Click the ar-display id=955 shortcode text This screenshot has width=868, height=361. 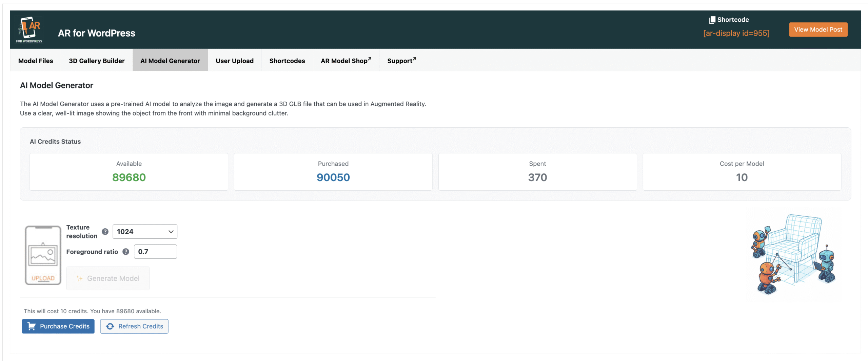736,33
